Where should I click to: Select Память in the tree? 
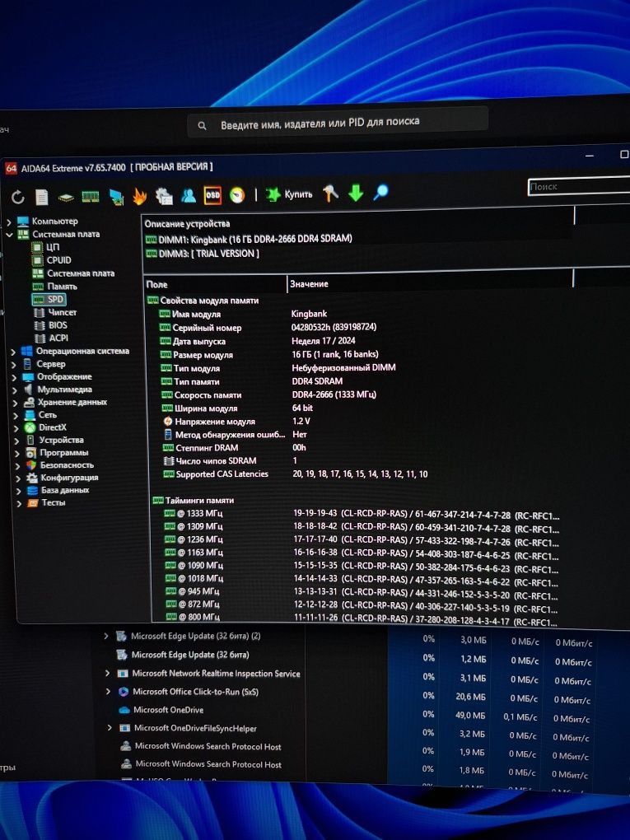click(62, 286)
